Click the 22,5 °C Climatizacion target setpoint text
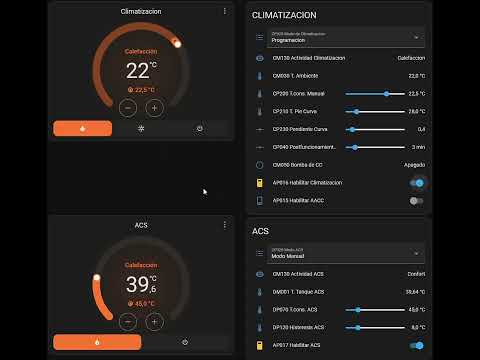Image resolution: width=480 pixels, height=360 pixels. click(141, 90)
